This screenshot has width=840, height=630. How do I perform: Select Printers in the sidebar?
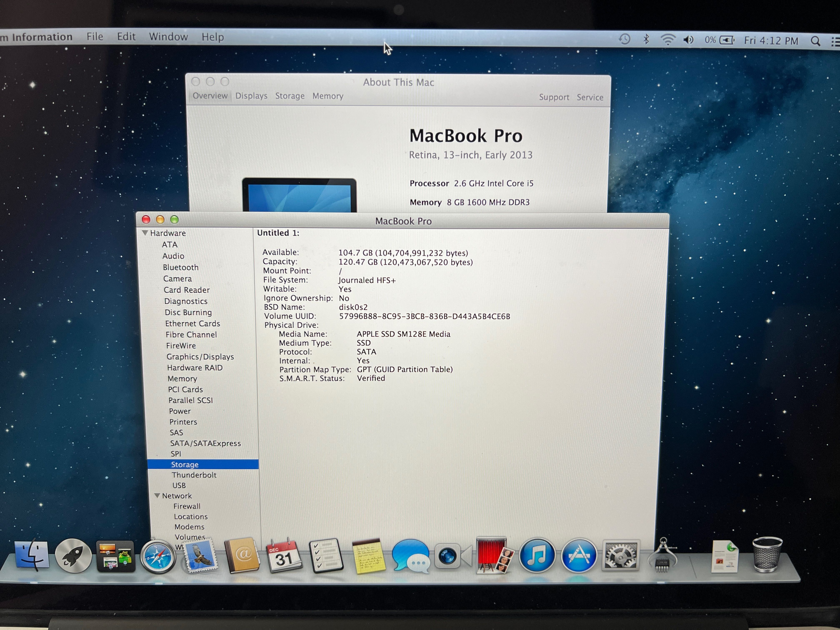183,422
